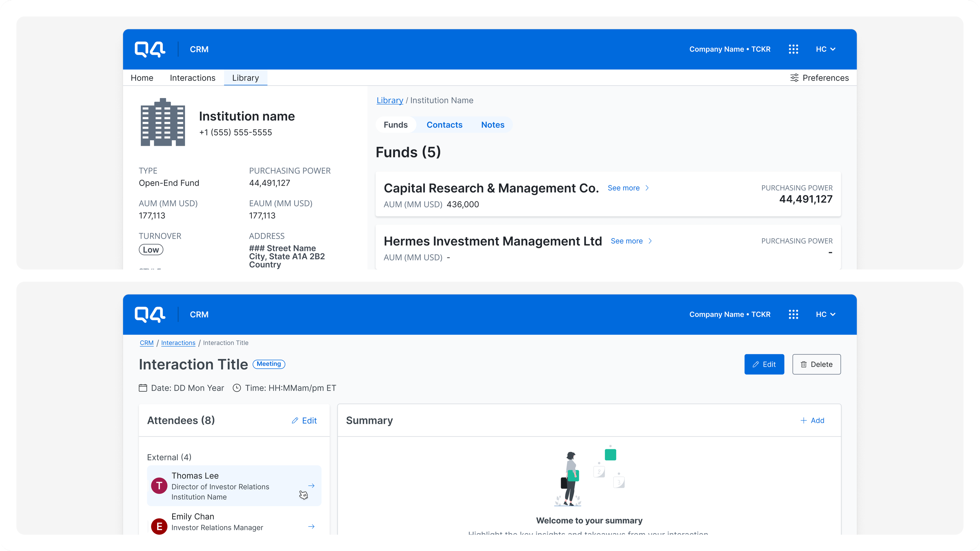Open the HC account dropdown
Image resolution: width=980 pixels, height=551 pixels.
point(826,49)
